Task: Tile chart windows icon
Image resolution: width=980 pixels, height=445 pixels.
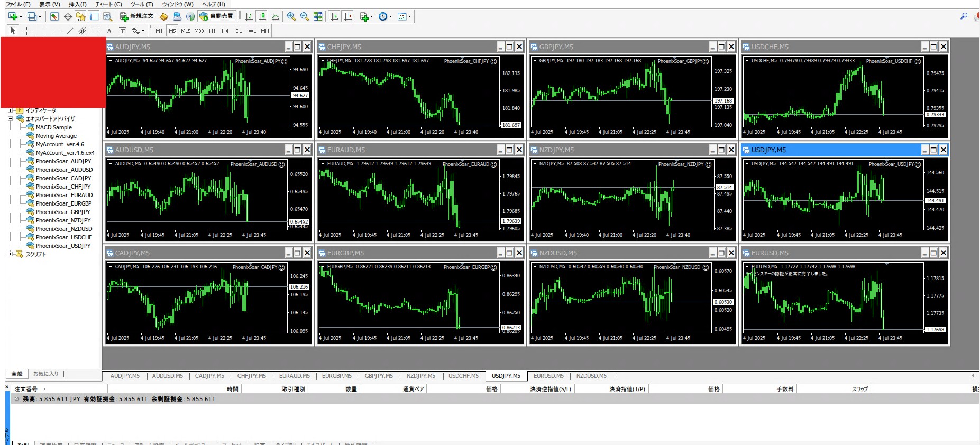Action: coord(318,16)
